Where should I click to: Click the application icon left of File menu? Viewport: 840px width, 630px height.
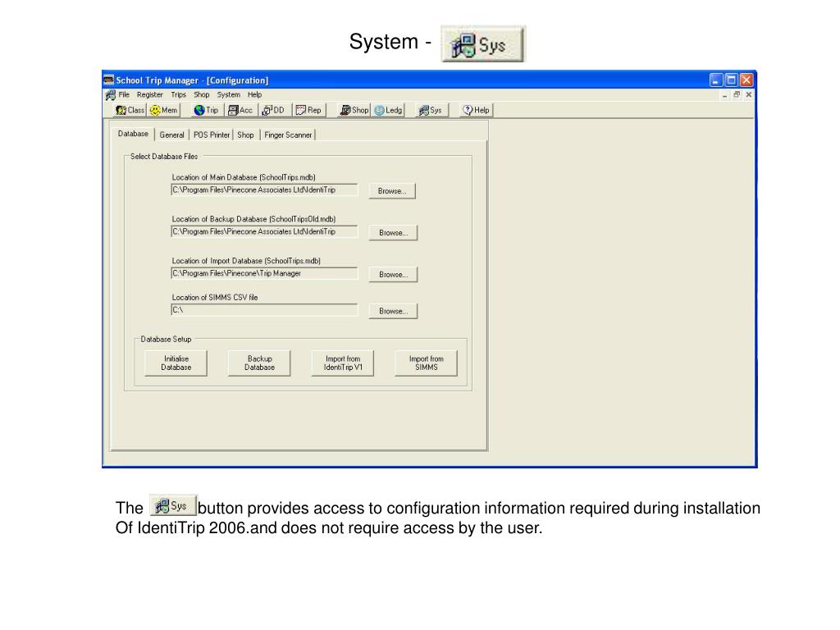point(111,95)
